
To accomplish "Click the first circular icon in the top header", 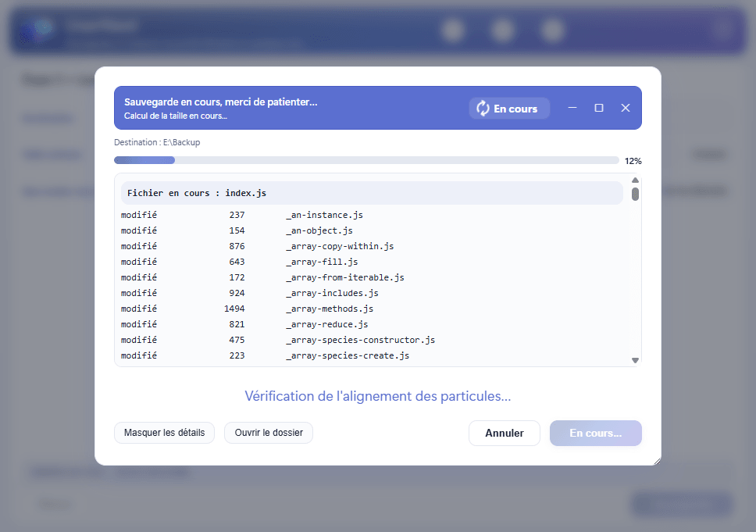I will pyautogui.click(x=453, y=30).
